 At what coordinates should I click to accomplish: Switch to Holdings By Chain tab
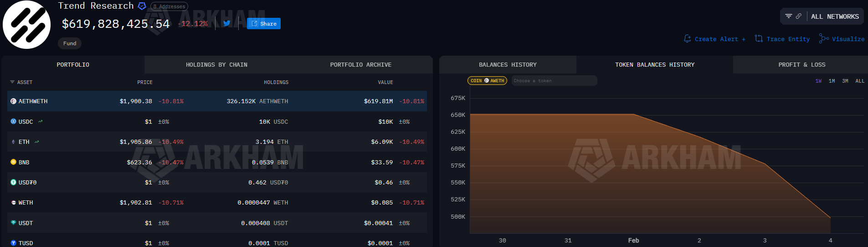(x=216, y=65)
